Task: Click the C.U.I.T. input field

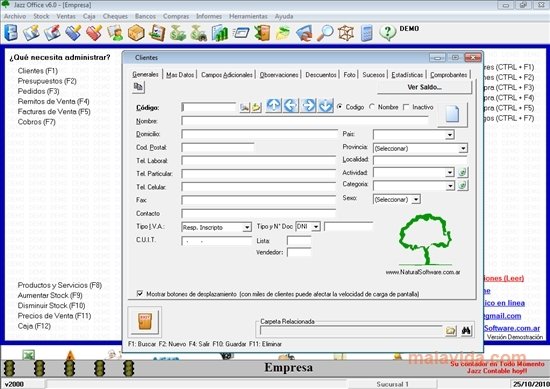Action: 216,241
